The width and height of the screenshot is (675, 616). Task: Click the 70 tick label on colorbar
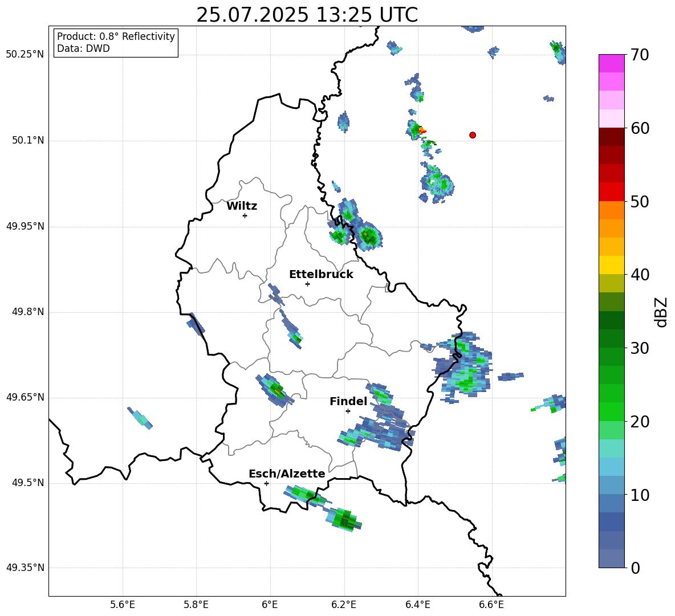click(640, 55)
